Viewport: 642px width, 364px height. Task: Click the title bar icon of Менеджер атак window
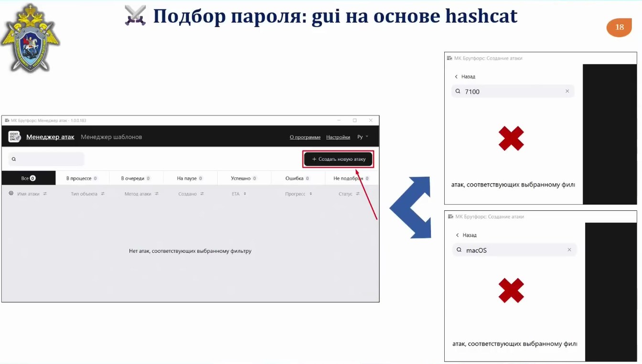pos(7,120)
